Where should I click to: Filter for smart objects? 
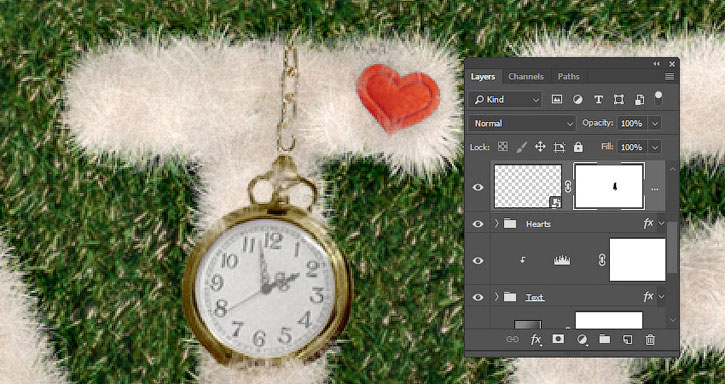tap(639, 99)
